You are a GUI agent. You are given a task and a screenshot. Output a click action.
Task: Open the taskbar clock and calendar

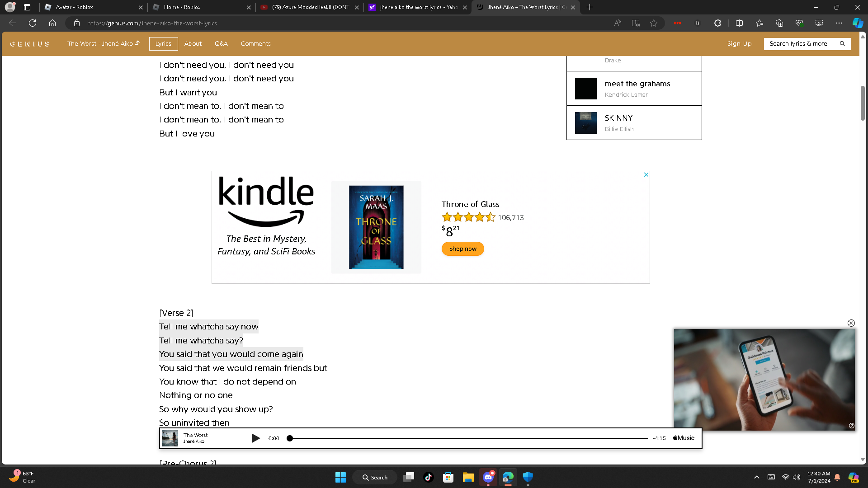819,477
